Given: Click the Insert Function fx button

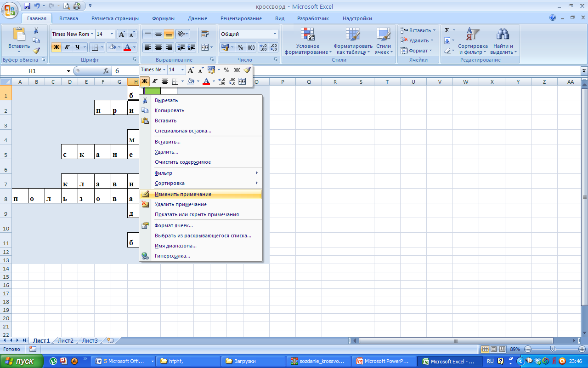Looking at the screenshot, I should coord(106,71).
